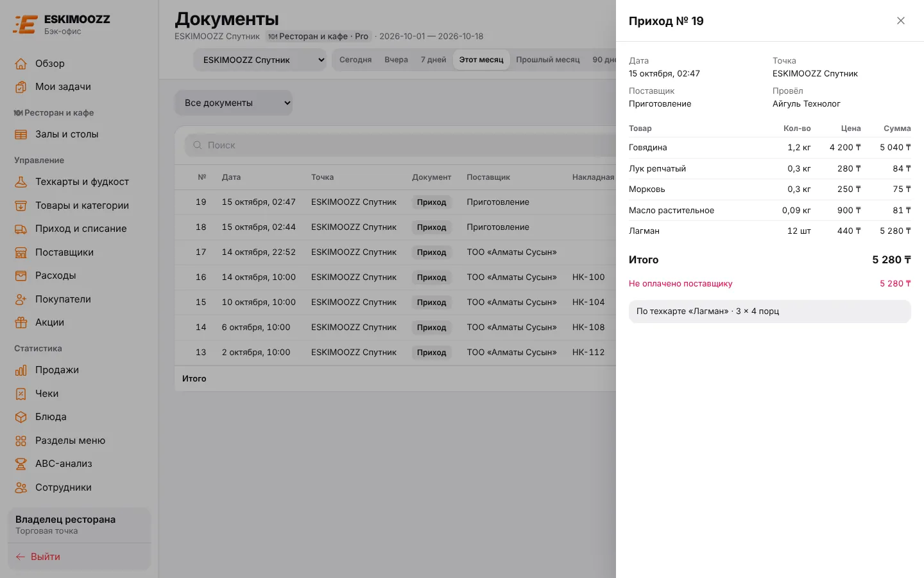Click the Товары и категории box icon
The height and width of the screenshot is (578, 924).
21,206
